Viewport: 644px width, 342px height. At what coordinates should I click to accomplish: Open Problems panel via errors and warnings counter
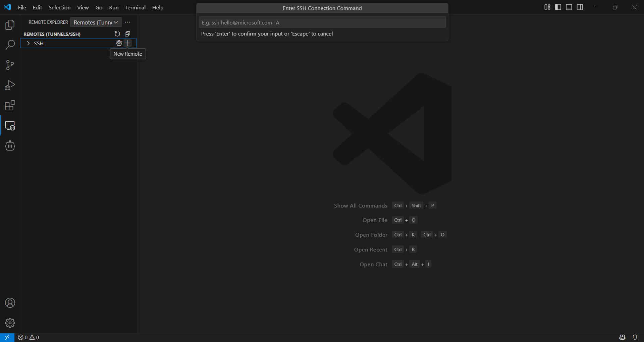29,337
